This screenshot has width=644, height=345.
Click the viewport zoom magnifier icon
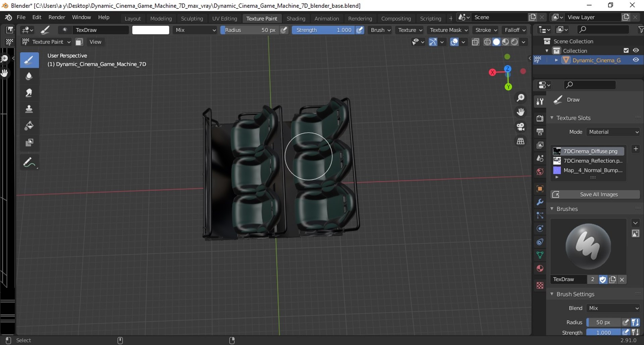pyautogui.click(x=521, y=98)
